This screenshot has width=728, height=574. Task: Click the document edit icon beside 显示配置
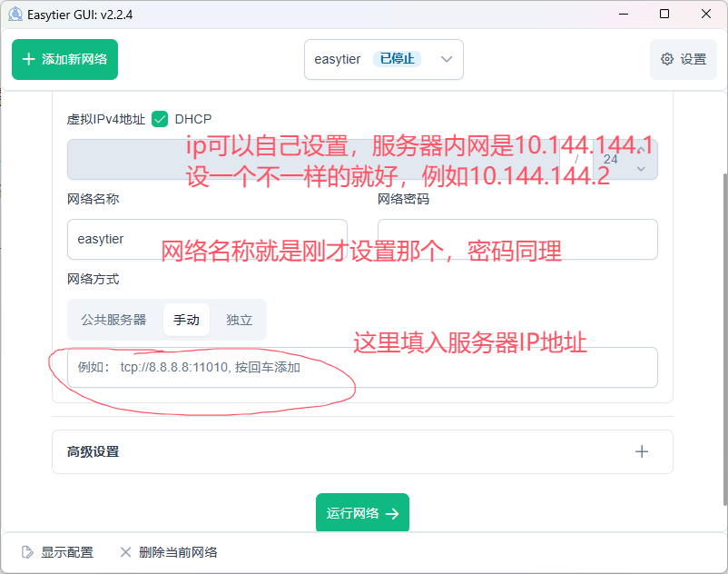click(x=27, y=552)
